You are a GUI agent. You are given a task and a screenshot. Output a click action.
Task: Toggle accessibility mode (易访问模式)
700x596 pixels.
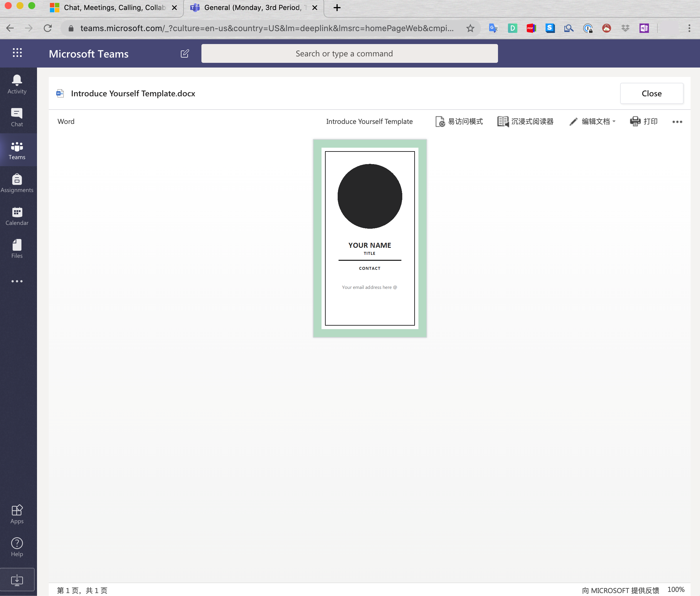(x=459, y=121)
